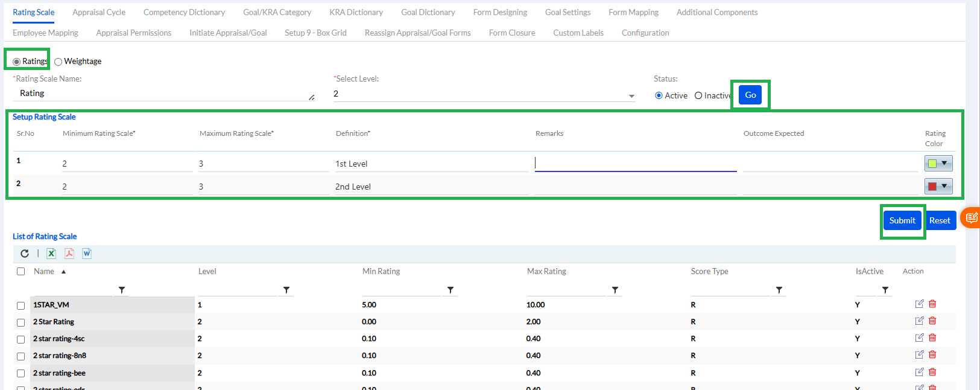Select the Weightage radio button

58,62
